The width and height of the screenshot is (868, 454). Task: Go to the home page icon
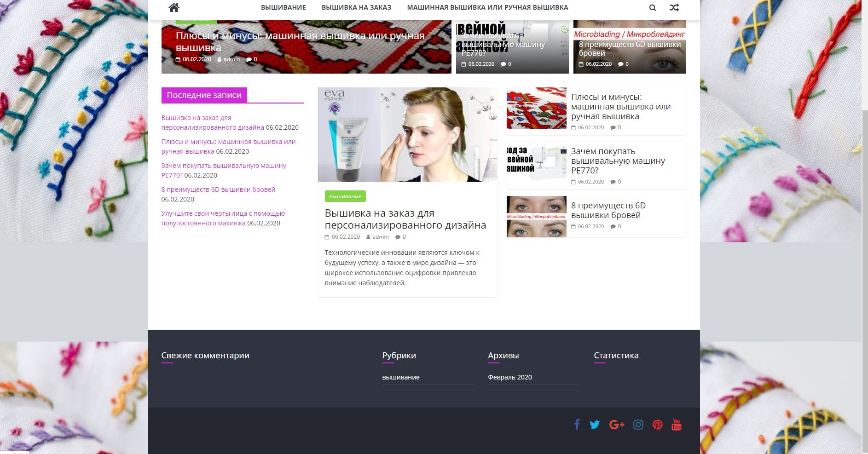tap(174, 7)
